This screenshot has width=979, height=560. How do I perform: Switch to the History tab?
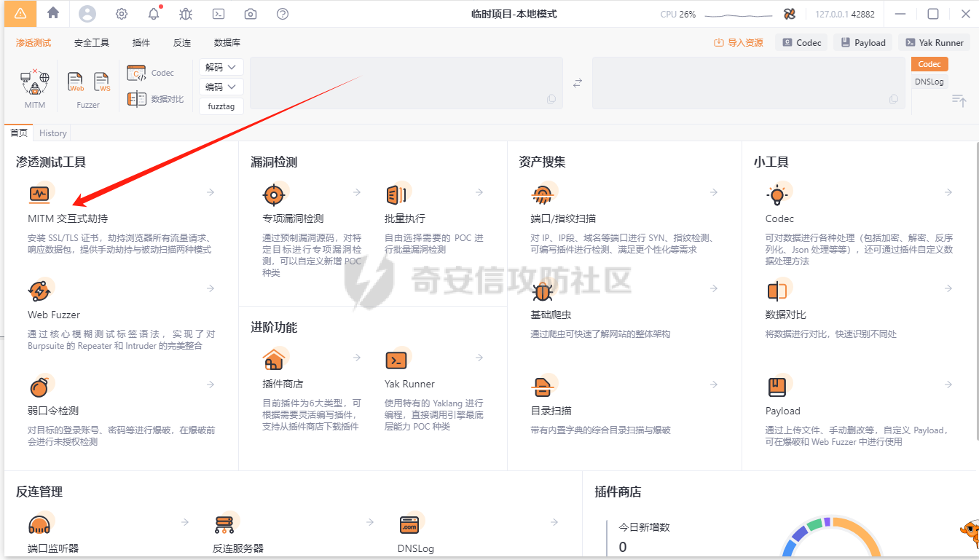click(53, 133)
